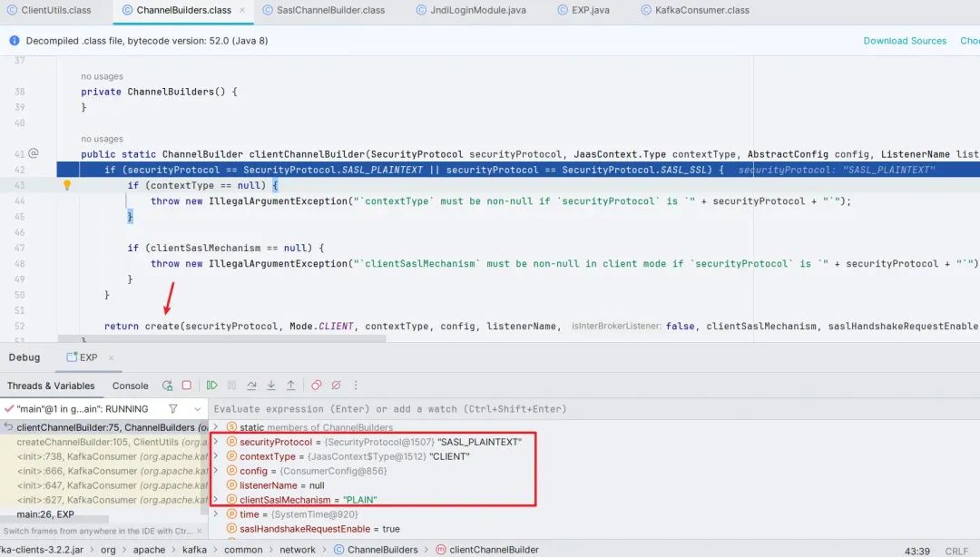980x557 pixels.
Task: Click the @ gutter icon at line 41
Action: click(34, 153)
